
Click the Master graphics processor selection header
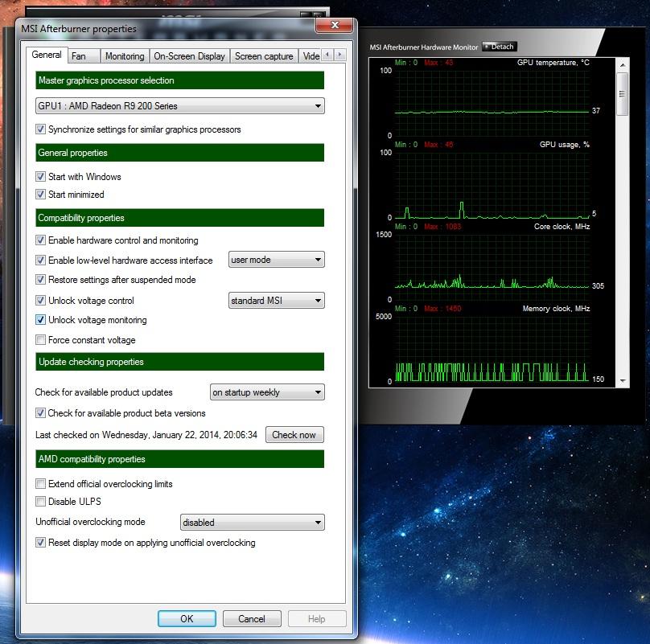[x=180, y=80]
